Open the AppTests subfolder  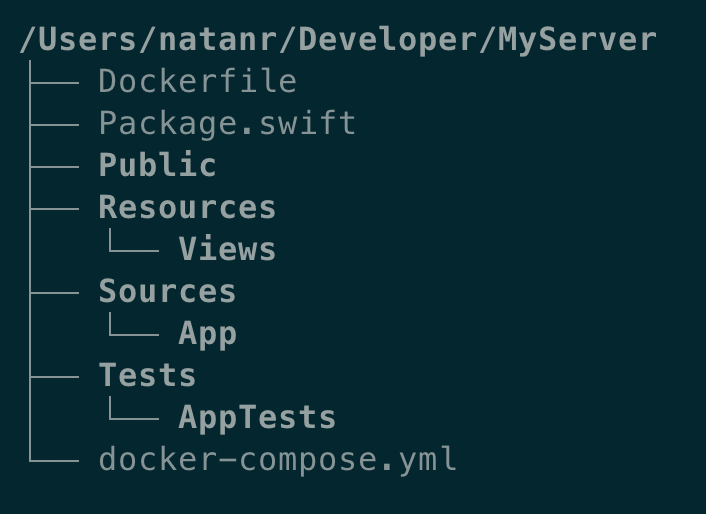[257, 417]
